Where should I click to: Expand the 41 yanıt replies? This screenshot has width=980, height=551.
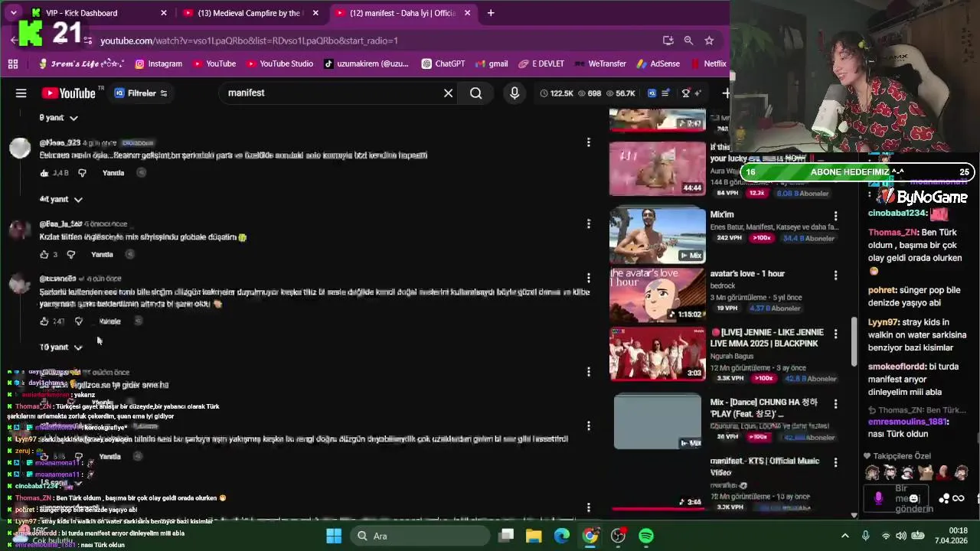point(61,199)
